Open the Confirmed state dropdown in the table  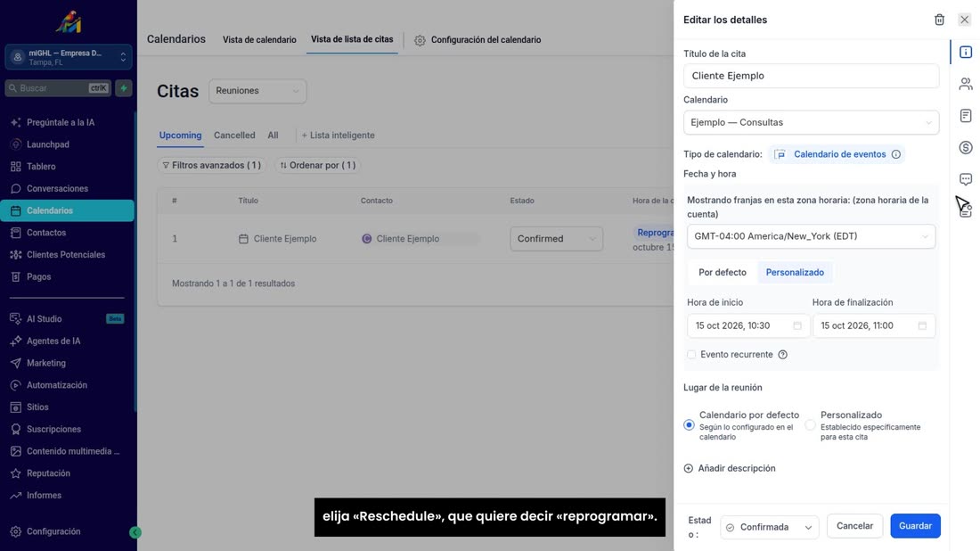pos(556,239)
